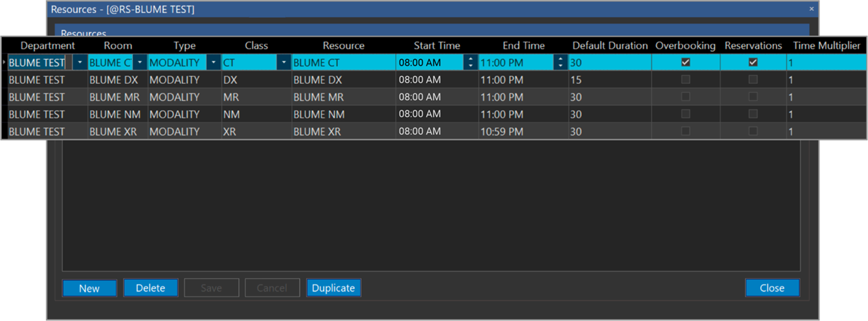Click the End Time spinner on first row

click(x=560, y=62)
